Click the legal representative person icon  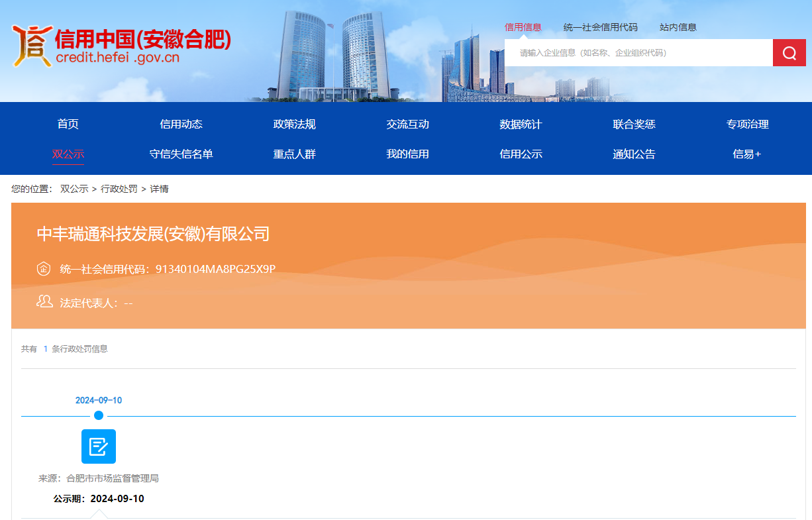coord(44,302)
